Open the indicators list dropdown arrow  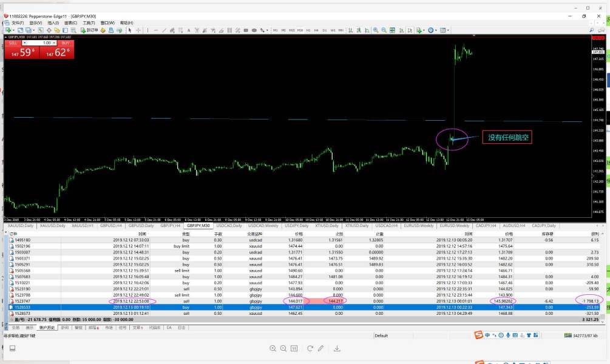tap(424, 30)
